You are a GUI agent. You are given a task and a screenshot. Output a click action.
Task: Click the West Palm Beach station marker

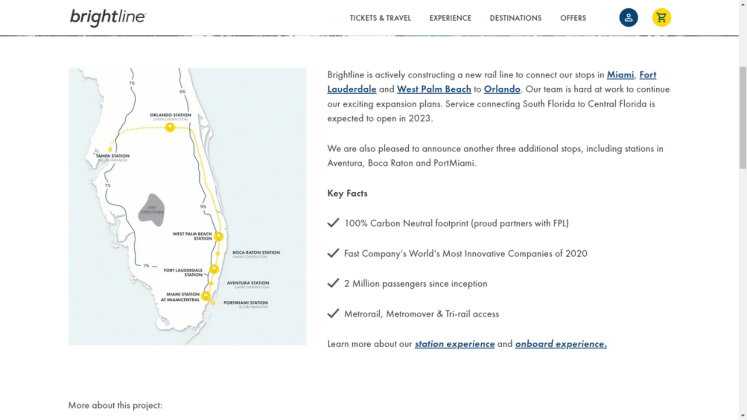click(x=218, y=237)
